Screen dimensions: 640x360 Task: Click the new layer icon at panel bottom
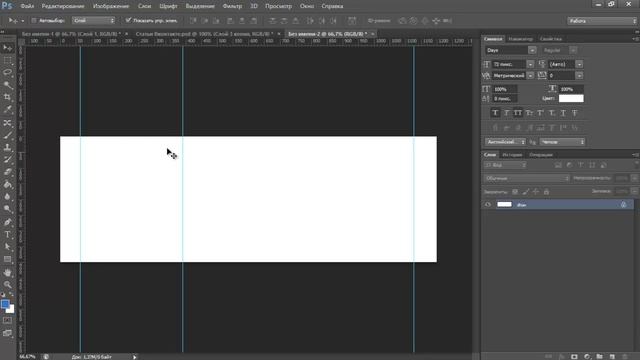(612, 356)
